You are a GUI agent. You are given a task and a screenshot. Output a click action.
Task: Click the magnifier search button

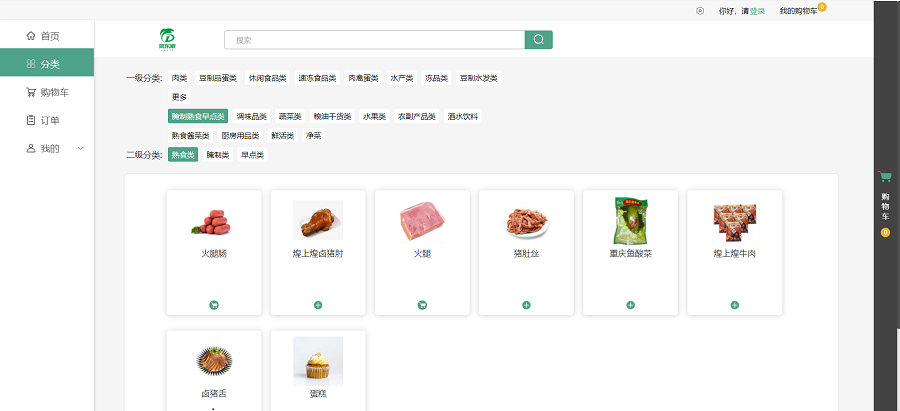538,40
